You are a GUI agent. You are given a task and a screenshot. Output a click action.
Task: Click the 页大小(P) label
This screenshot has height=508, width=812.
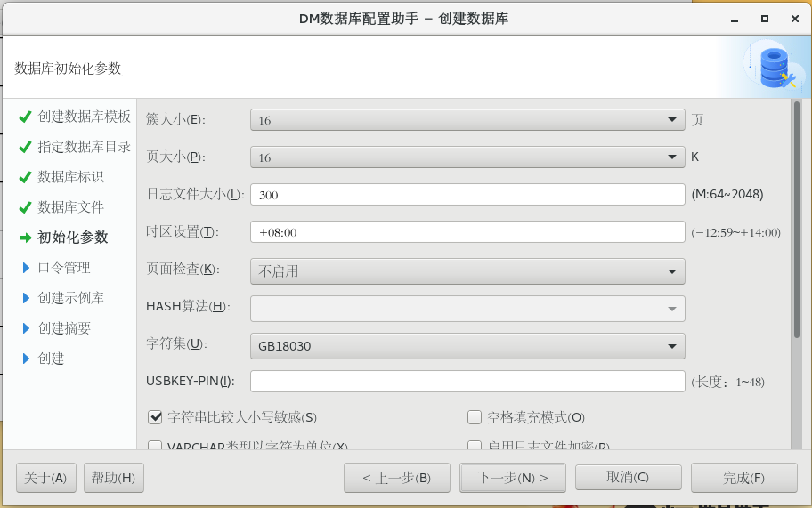tap(175, 157)
